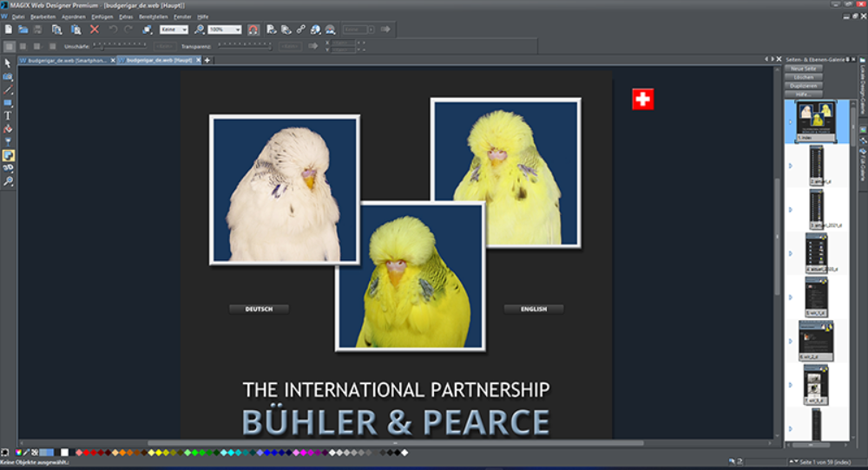Image resolution: width=868 pixels, height=470 pixels.
Task: Open the color editor icon at palette start
Action: [18, 453]
